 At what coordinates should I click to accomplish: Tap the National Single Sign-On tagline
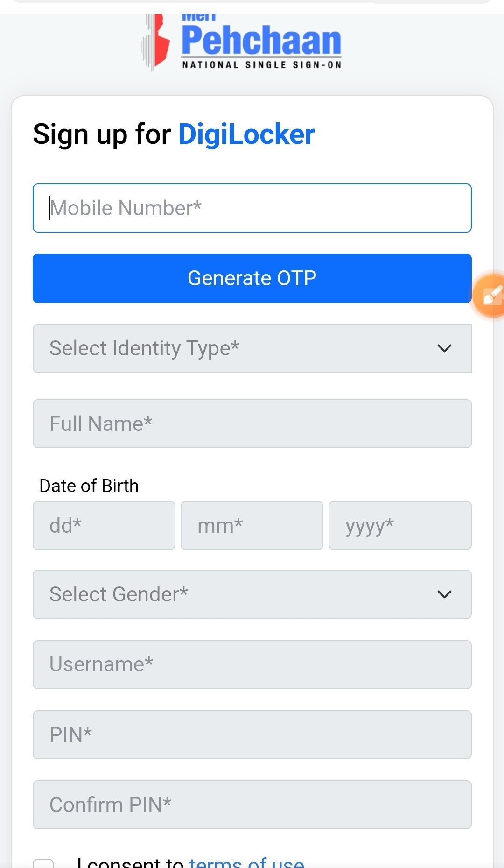[261, 65]
